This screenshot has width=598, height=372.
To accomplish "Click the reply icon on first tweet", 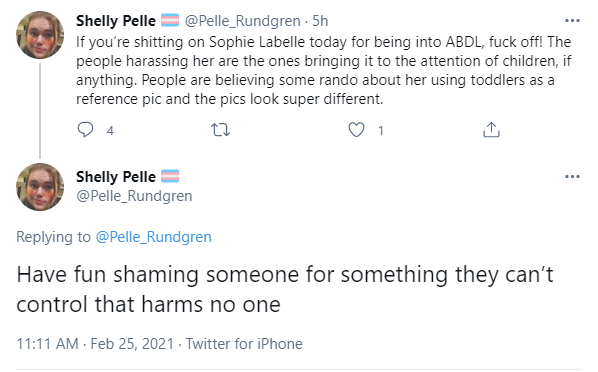I will [85, 130].
